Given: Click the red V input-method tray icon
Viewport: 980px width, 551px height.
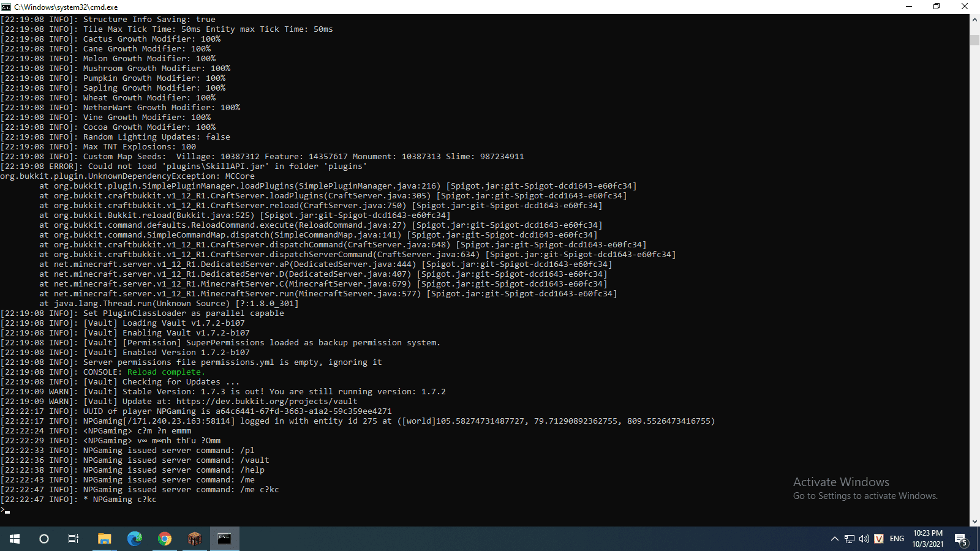Looking at the screenshot, I should click(x=879, y=539).
